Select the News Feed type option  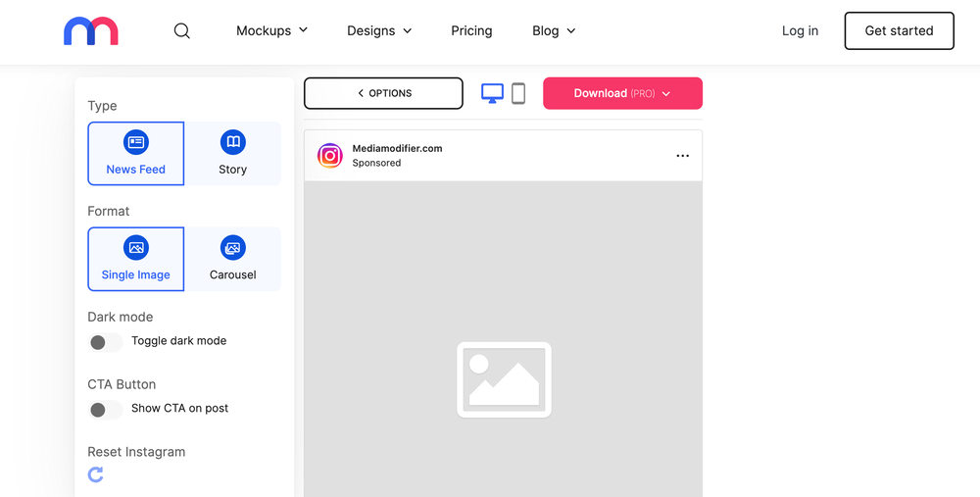click(x=135, y=154)
